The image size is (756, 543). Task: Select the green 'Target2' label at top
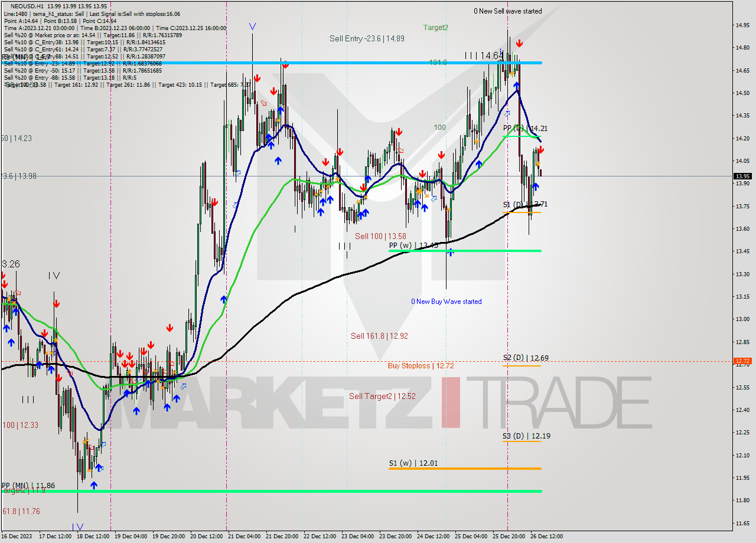click(435, 27)
